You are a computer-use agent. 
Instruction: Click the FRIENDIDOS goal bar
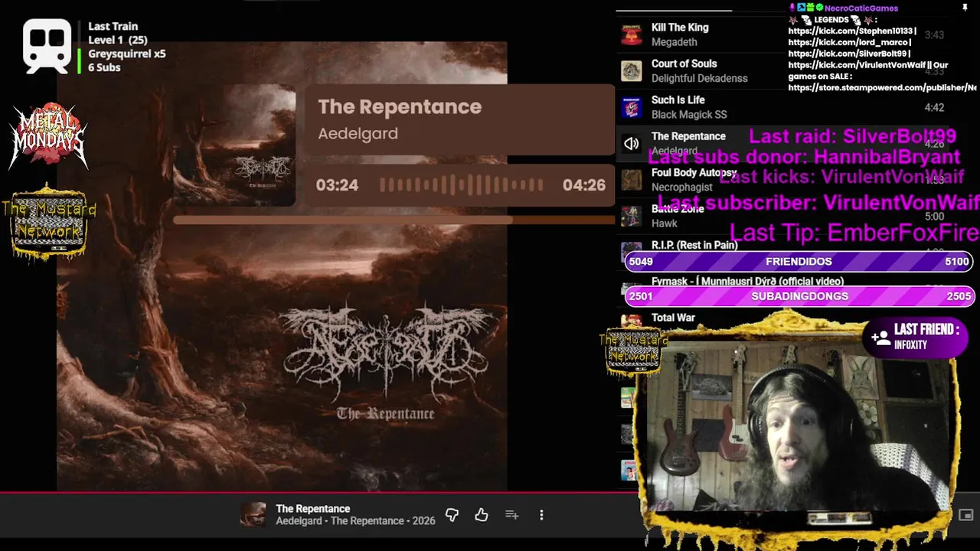799,262
